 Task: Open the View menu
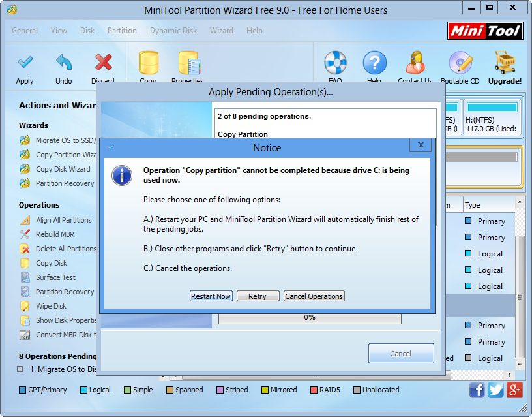(x=59, y=31)
